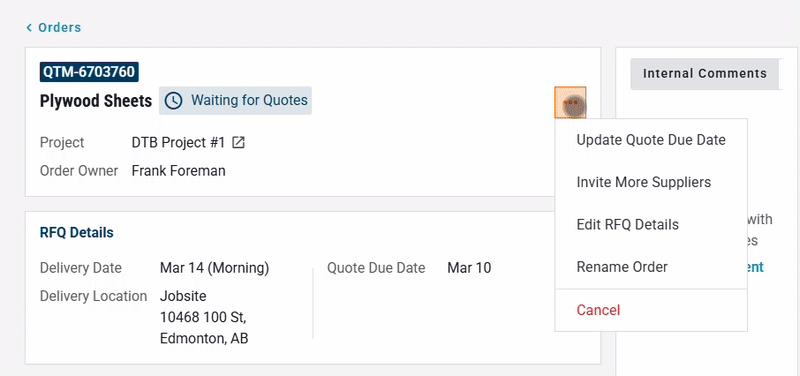Select Update Quote Due Date option
Screen dimensions: 800x376
click(x=651, y=140)
